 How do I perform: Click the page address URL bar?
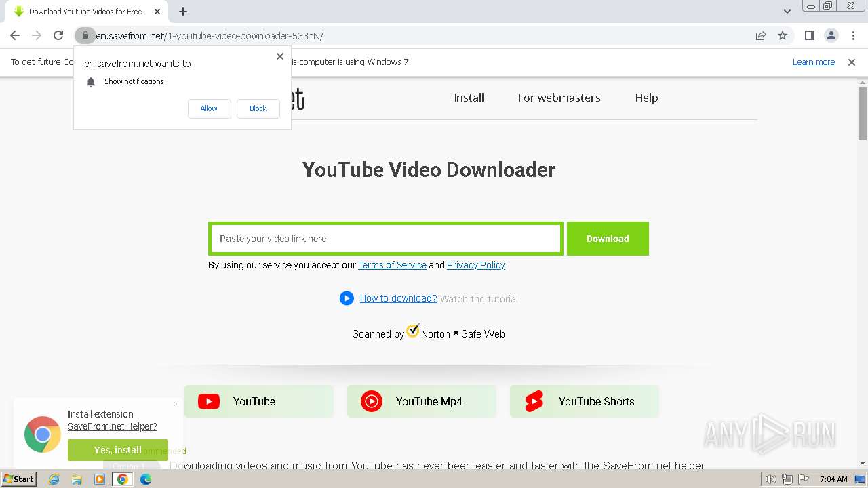pos(420,35)
